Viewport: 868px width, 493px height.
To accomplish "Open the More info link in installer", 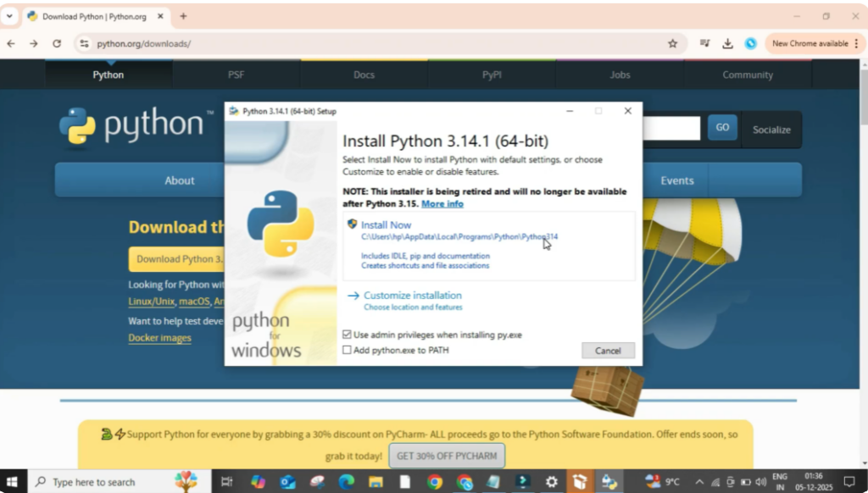I will coord(442,204).
